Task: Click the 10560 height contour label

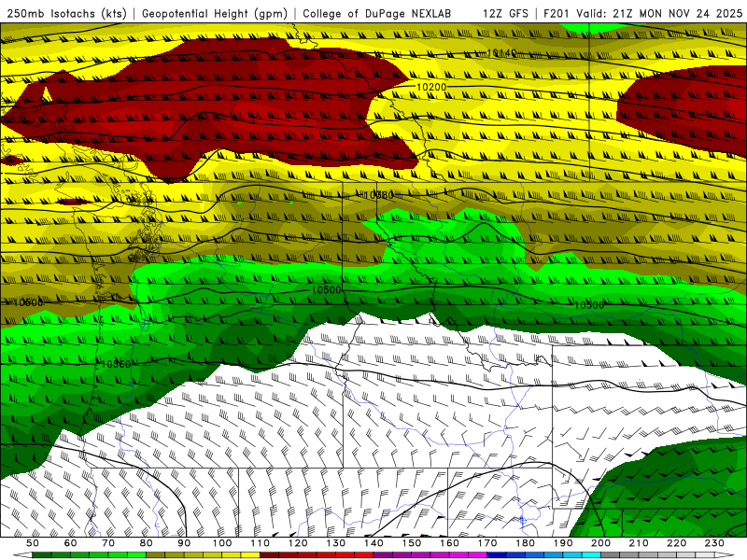Action: point(116,364)
